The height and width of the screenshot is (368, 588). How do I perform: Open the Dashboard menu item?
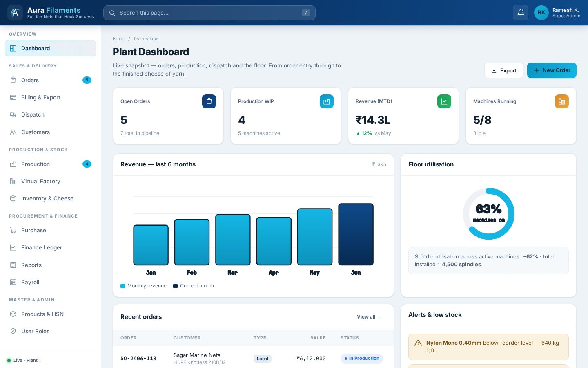pyautogui.click(x=50, y=48)
